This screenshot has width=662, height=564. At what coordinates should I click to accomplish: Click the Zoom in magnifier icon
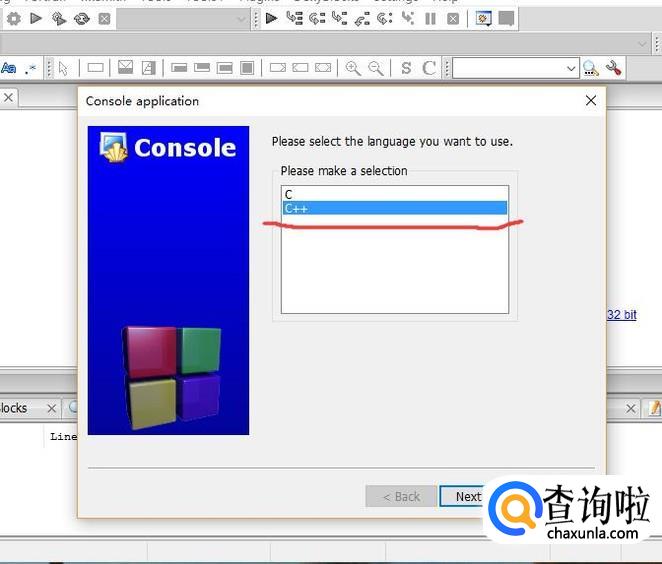pyautogui.click(x=353, y=68)
